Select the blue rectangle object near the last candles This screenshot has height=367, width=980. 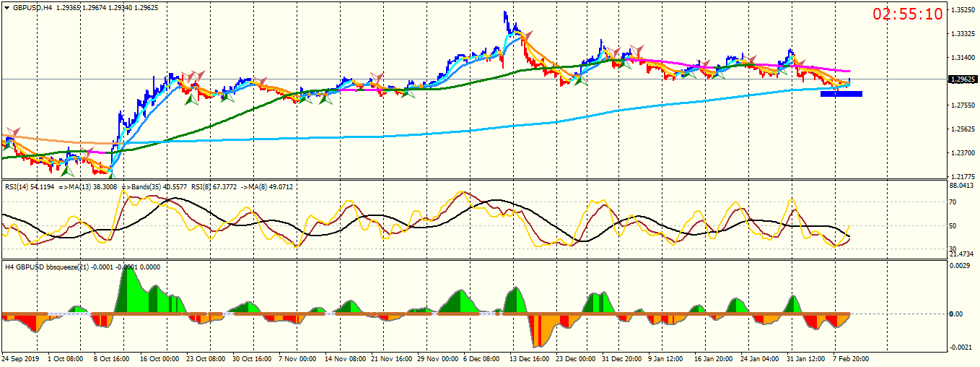click(841, 93)
